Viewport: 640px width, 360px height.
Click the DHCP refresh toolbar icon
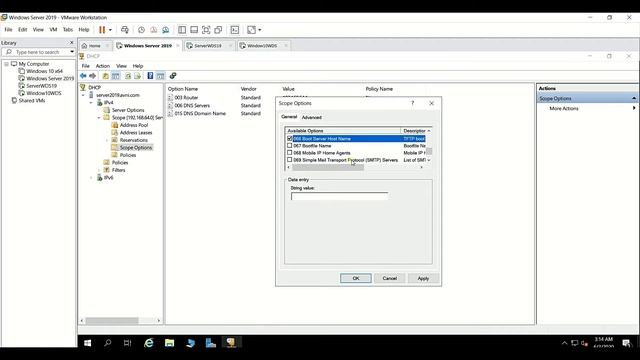tap(128, 76)
